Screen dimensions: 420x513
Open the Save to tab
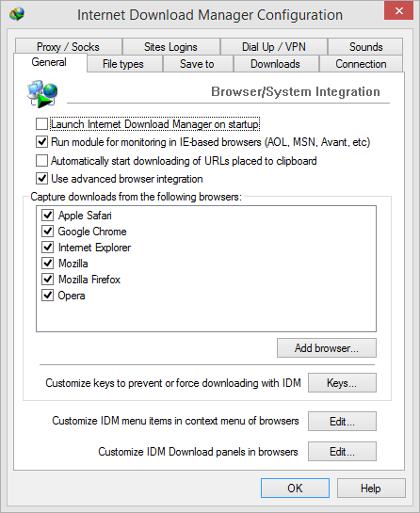pos(198,63)
